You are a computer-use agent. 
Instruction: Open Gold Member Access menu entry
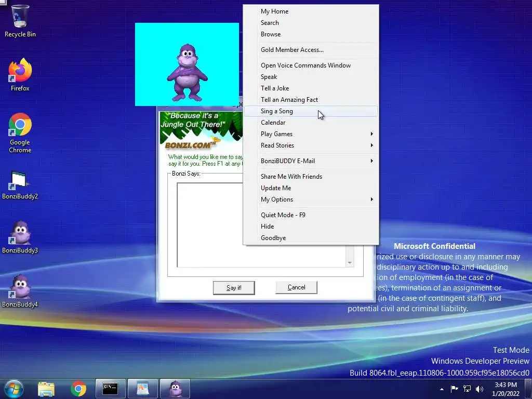click(311, 50)
